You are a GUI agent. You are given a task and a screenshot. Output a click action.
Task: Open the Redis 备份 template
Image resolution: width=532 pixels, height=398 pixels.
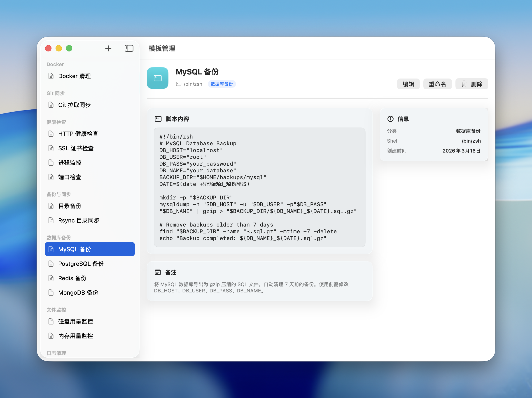coord(72,278)
